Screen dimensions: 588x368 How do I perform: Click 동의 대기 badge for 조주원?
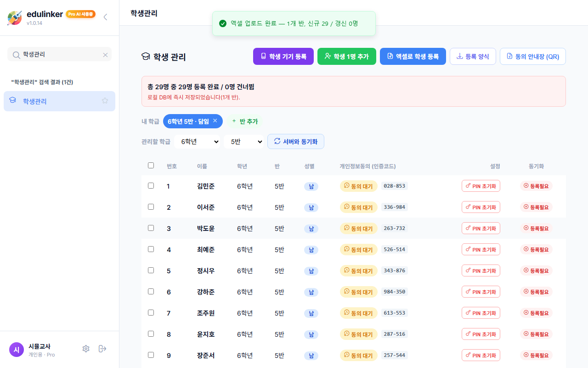click(358, 313)
